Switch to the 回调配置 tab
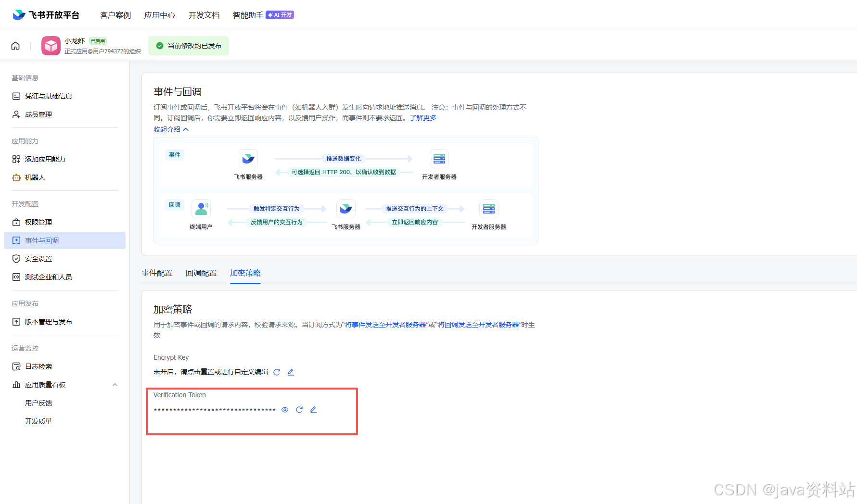The image size is (857, 504). (x=201, y=273)
